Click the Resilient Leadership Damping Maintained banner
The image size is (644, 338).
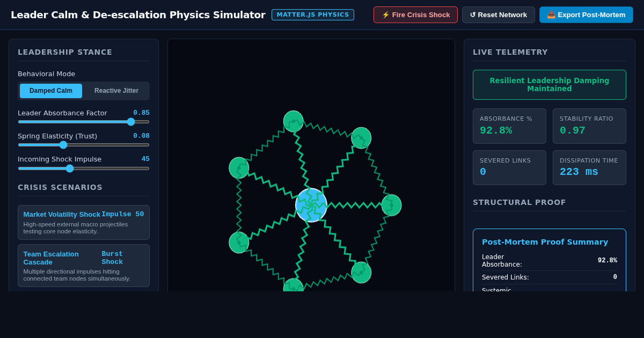(550, 85)
